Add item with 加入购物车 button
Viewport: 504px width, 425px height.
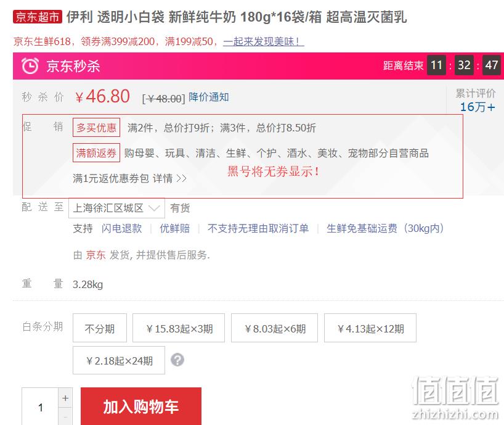140,406
